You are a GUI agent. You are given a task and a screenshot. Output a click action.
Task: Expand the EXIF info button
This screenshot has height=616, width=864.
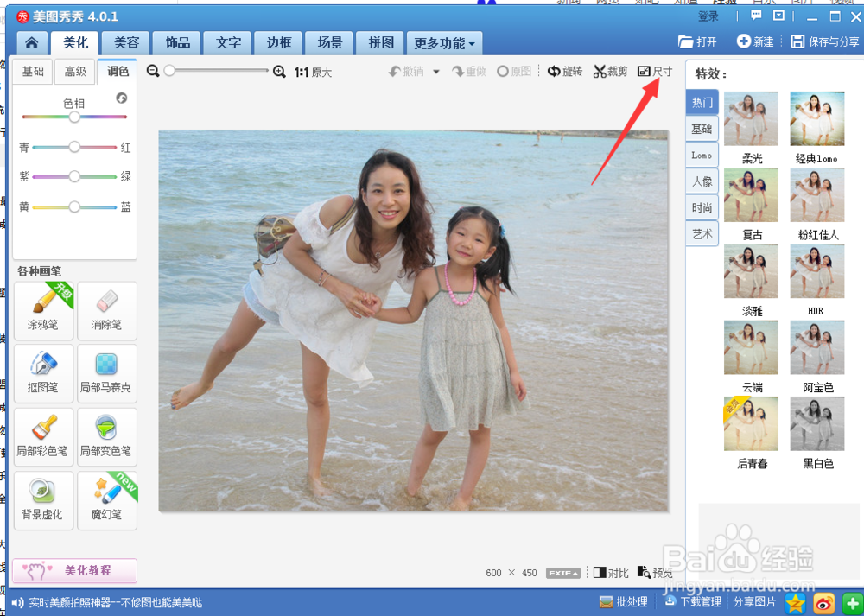(x=563, y=573)
